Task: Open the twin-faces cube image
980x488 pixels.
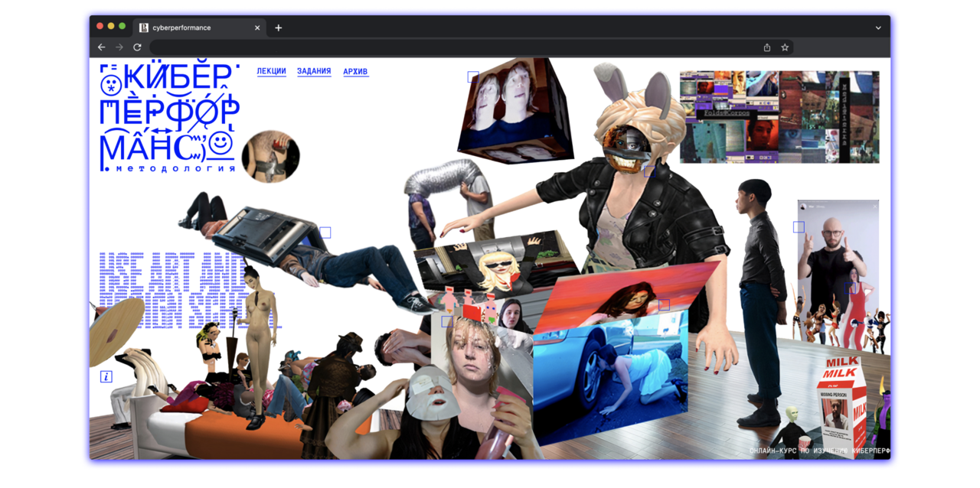Action: [x=514, y=109]
